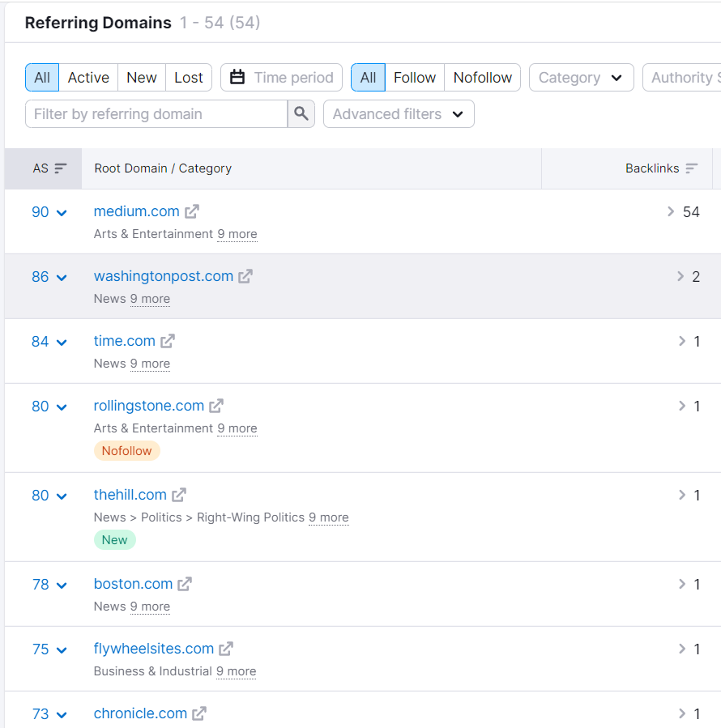Expand backlinks arrow for medium.com row
721x728 pixels.
click(670, 211)
